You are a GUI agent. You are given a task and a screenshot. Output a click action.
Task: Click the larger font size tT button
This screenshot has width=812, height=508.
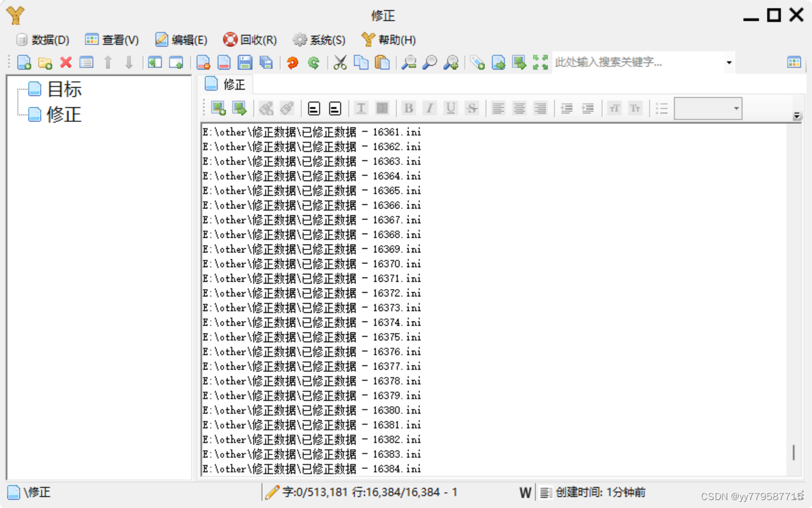(x=614, y=109)
